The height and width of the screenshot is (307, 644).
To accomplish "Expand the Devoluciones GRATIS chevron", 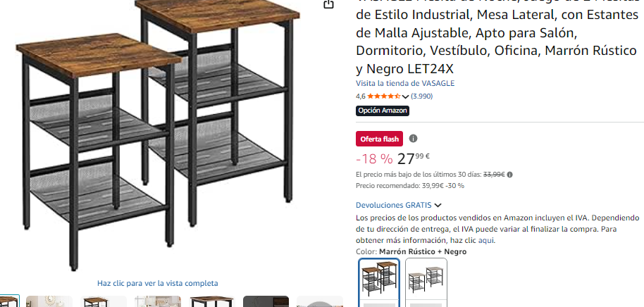I will pyautogui.click(x=438, y=205).
